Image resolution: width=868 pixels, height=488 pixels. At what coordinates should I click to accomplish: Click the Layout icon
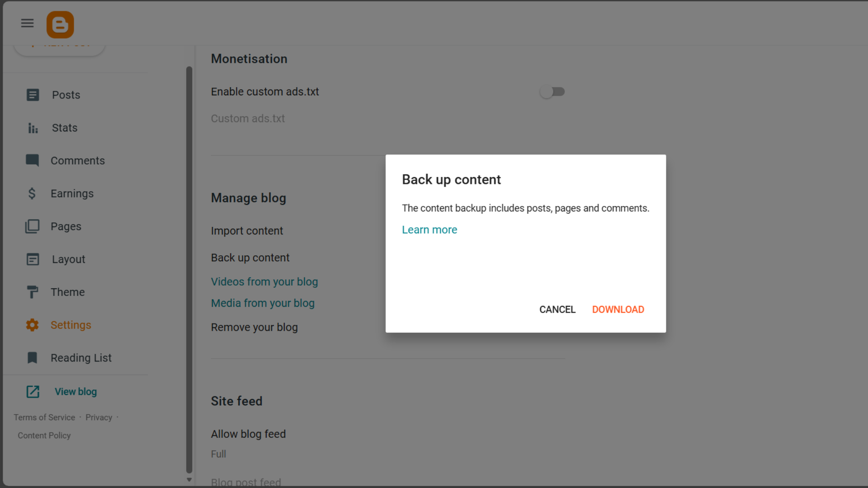(33, 259)
